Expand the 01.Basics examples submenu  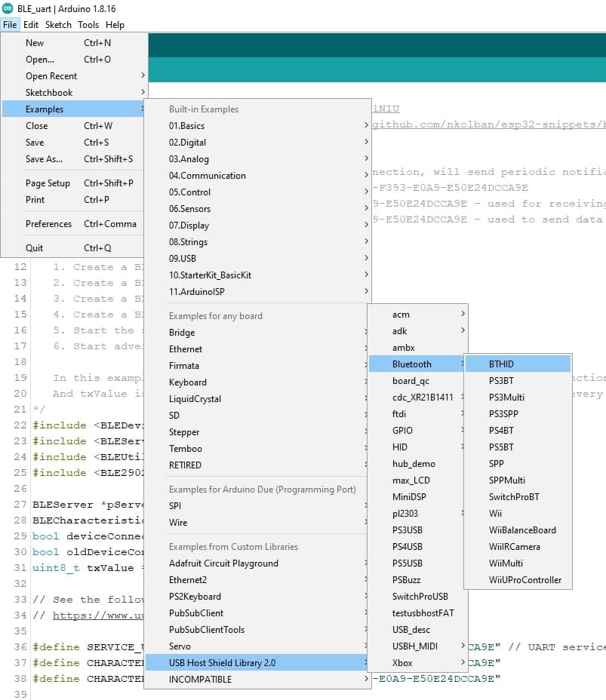tap(186, 126)
